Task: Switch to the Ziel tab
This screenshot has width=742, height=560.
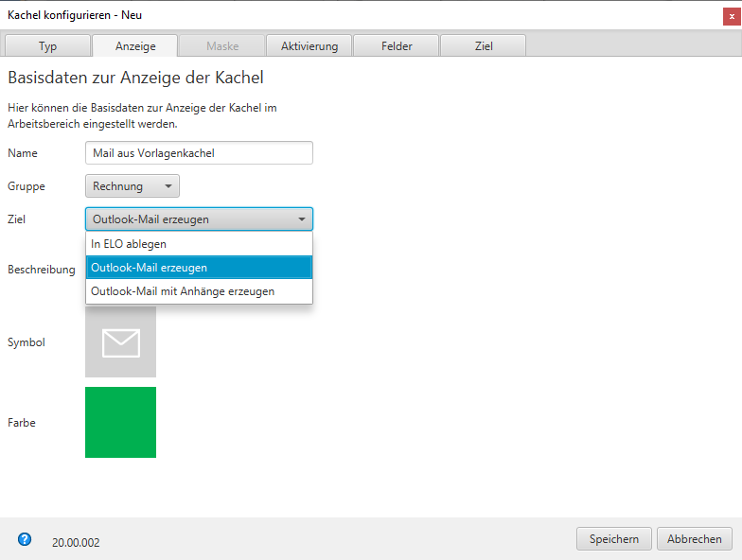Action: click(483, 45)
